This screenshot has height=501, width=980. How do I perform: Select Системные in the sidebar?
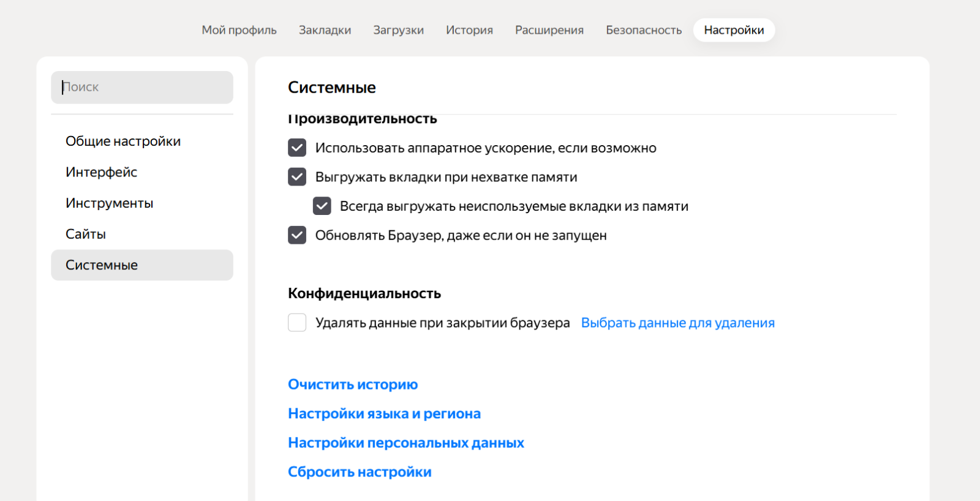[142, 265]
